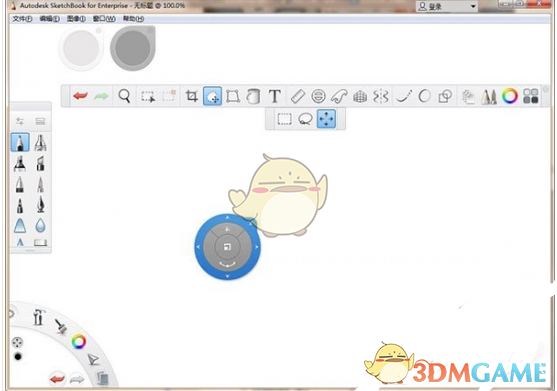Image resolution: width=557 pixels, height=391 pixels.
Task: Choose the rectangular marquee selection option
Action: tap(285, 119)
